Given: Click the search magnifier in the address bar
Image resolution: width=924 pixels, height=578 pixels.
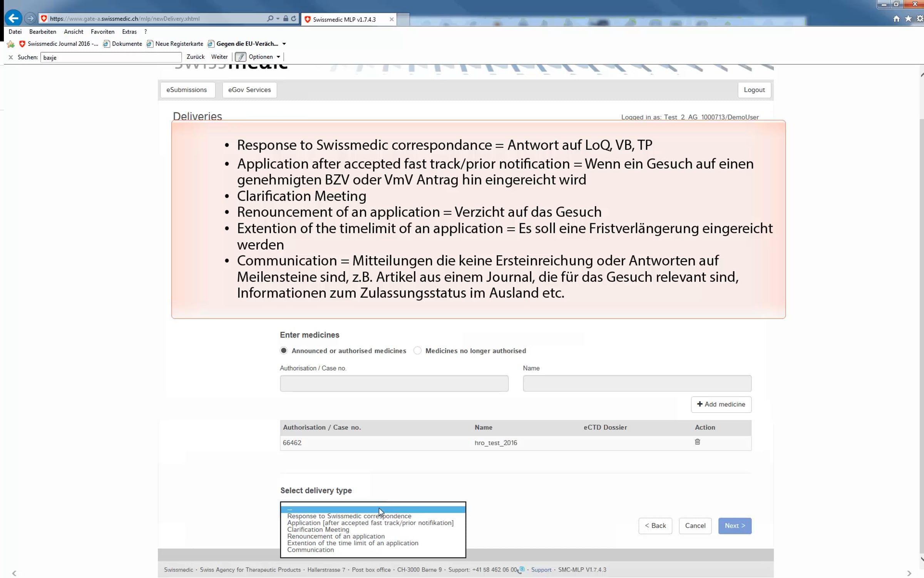Looking at the screenshot, I should click(x=270, y=18).
